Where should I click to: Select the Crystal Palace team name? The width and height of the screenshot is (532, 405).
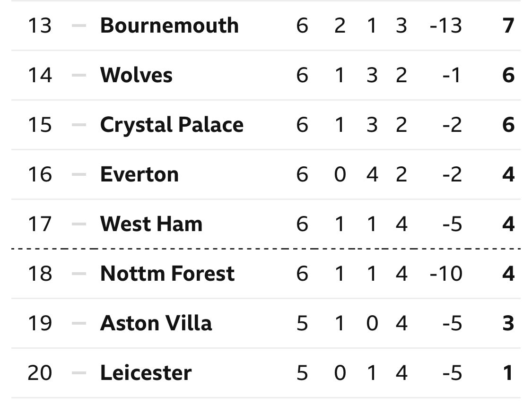tap(172, 125)
